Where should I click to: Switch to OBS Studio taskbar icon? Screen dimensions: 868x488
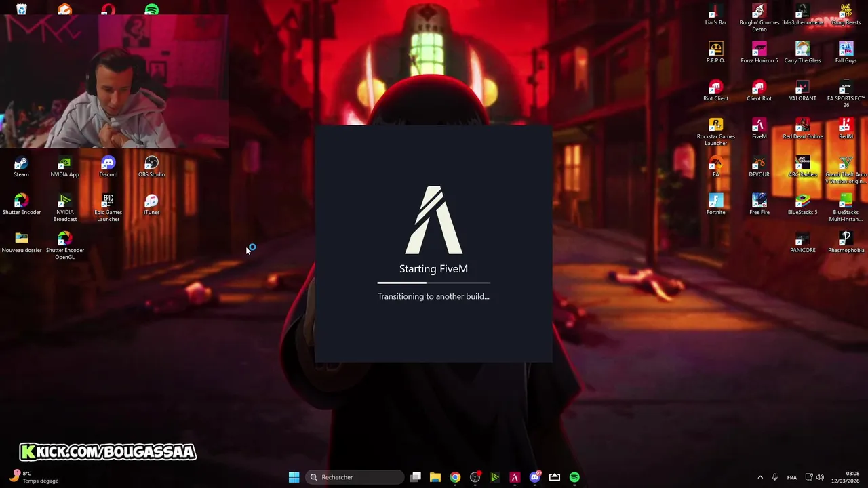pyautogui.click(x=475, y=477)
